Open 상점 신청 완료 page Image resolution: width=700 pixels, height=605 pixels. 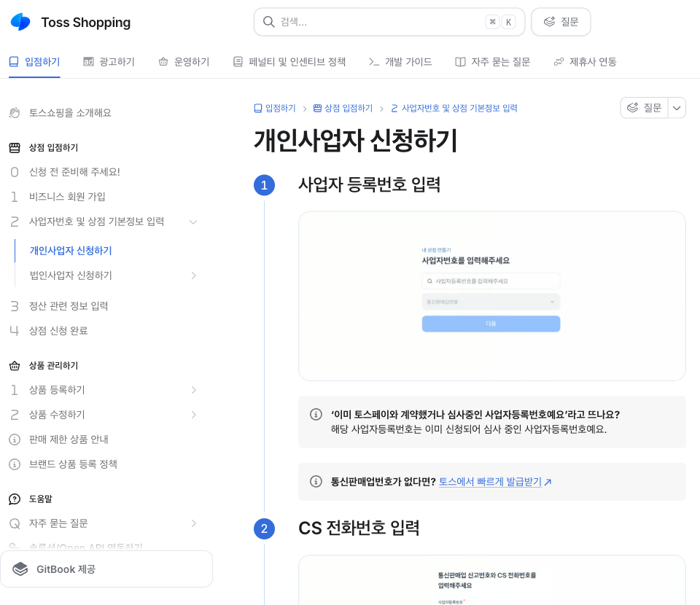point(58,331)
